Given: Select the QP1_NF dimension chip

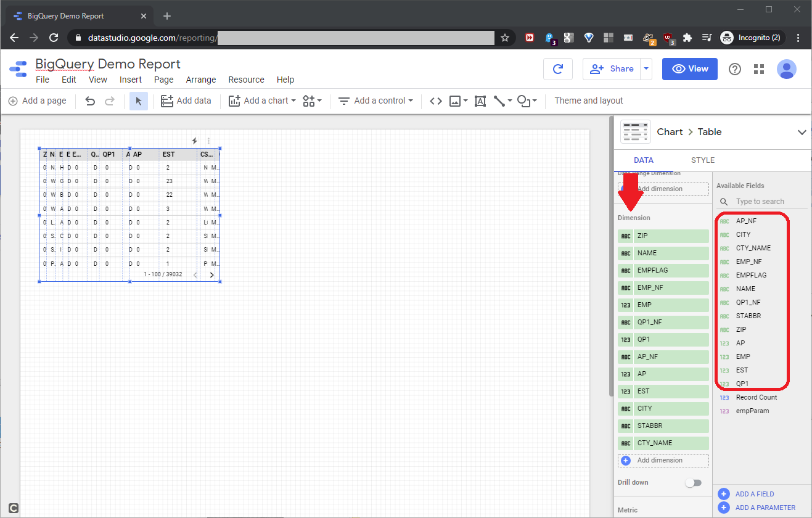Looking at the screenshot, I should pos(663,322).
